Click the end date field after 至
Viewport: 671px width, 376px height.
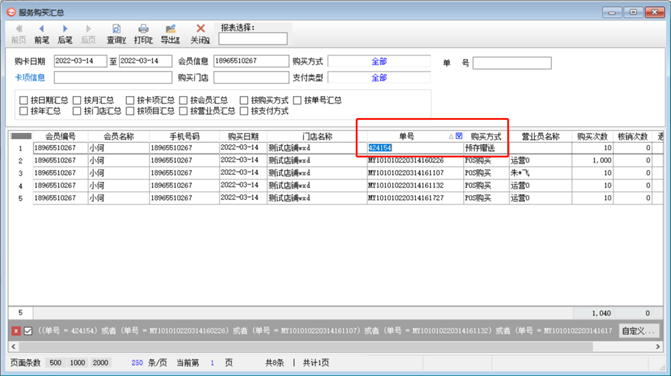click(x=145, y=61)
